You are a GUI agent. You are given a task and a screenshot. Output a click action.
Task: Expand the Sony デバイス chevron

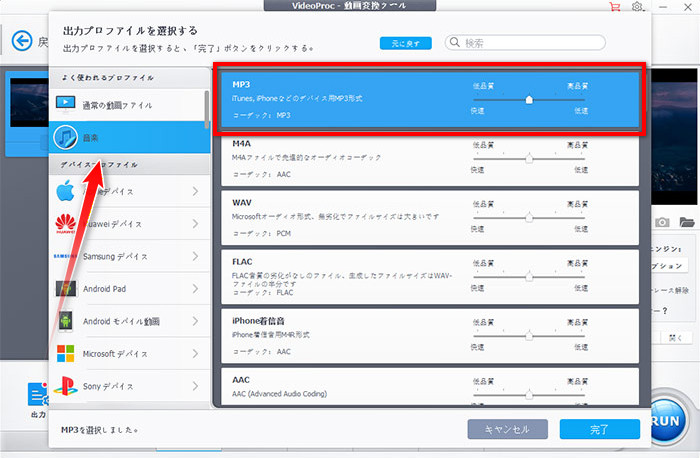195,386
